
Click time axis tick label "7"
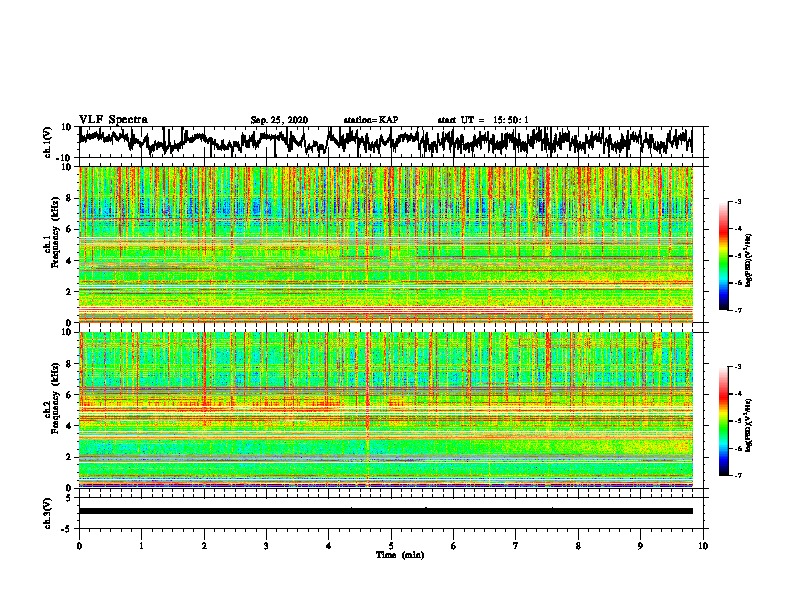pyautogui.click(x=516, y=546)
